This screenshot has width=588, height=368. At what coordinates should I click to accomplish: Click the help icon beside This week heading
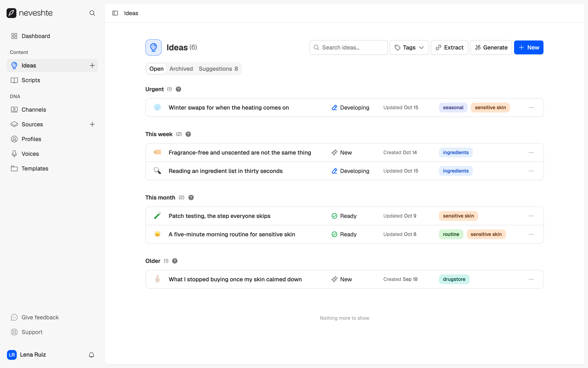[188, 134]
